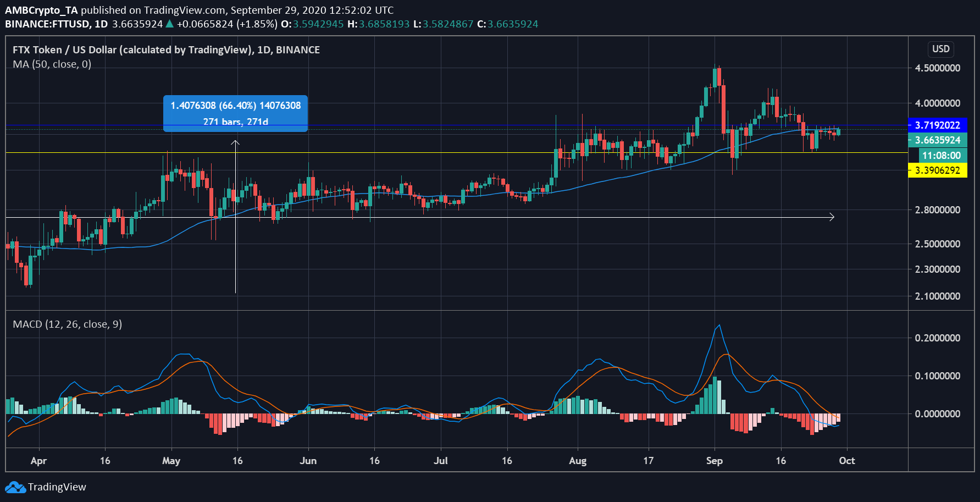The width and height of the screenshot is (980, 502).
Task: Click the C:3.6635924 close value
Action: (x=507, y=24)
